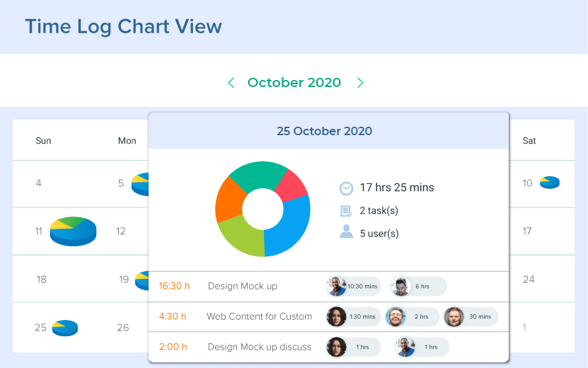Screen dimensions: 588x368
Task: Open the pie chart icon on day 11
Action: pyautogui.click(x=73, y=231)
